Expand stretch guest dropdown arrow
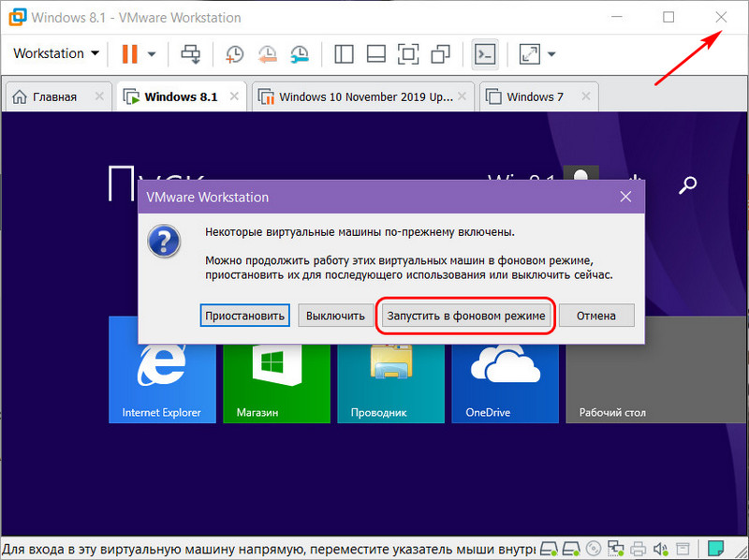The width and height of the screenshot is (749, 560). (551, 54)
